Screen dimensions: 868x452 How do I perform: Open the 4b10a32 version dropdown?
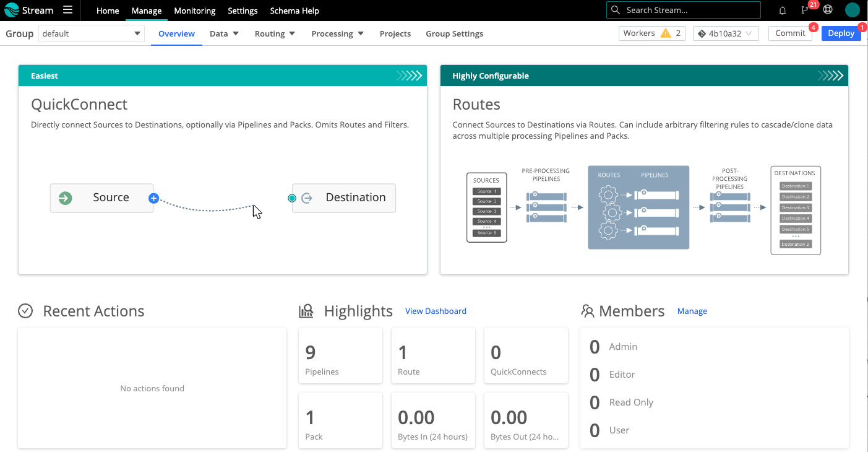click(726, 33)
